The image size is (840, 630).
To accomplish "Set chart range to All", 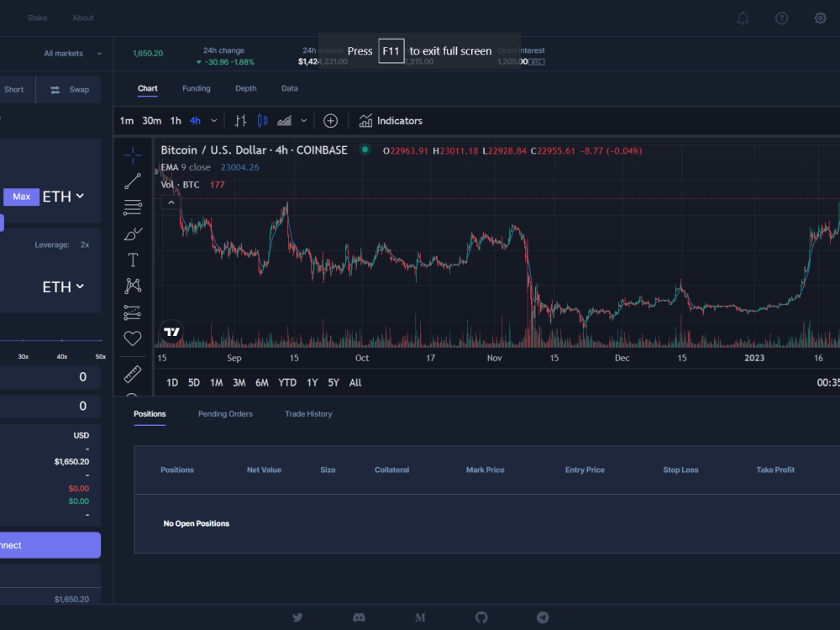I will 355,383.
